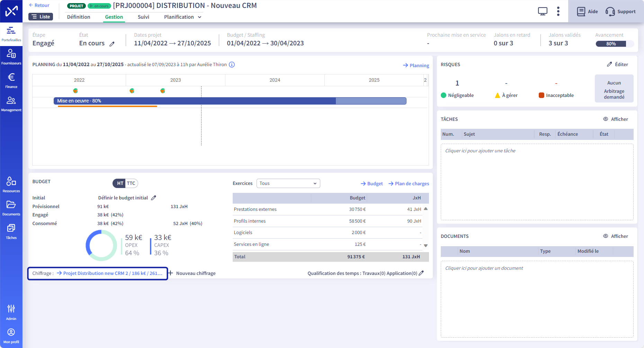Click the pencil beside Définir le budget initial

tap(154, 198)
